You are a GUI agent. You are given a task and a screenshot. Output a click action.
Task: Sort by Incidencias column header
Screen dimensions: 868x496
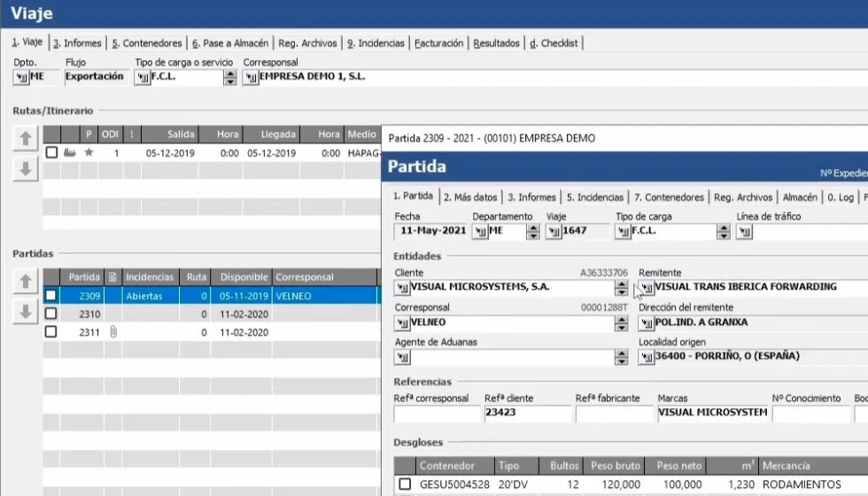(150, 276)
